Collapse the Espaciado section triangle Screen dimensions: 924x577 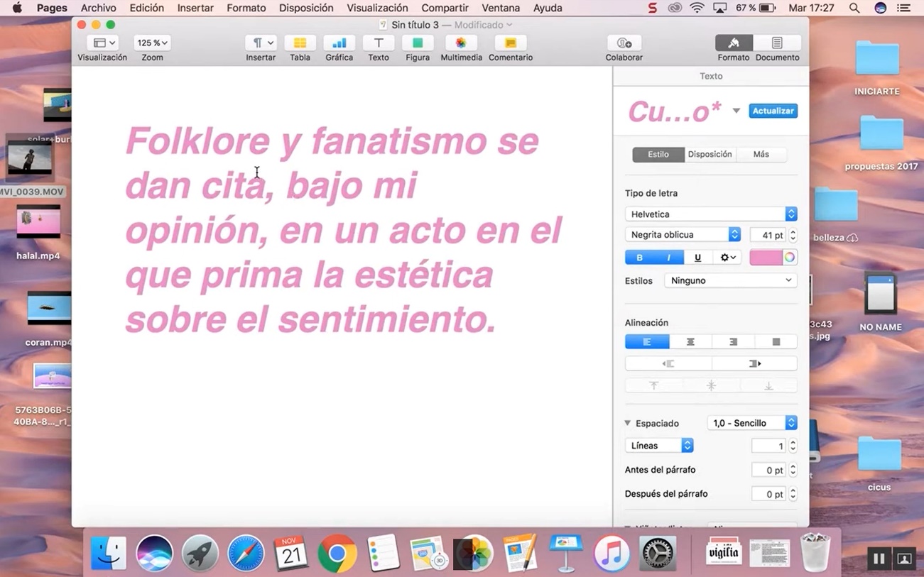tap(628, 423)
